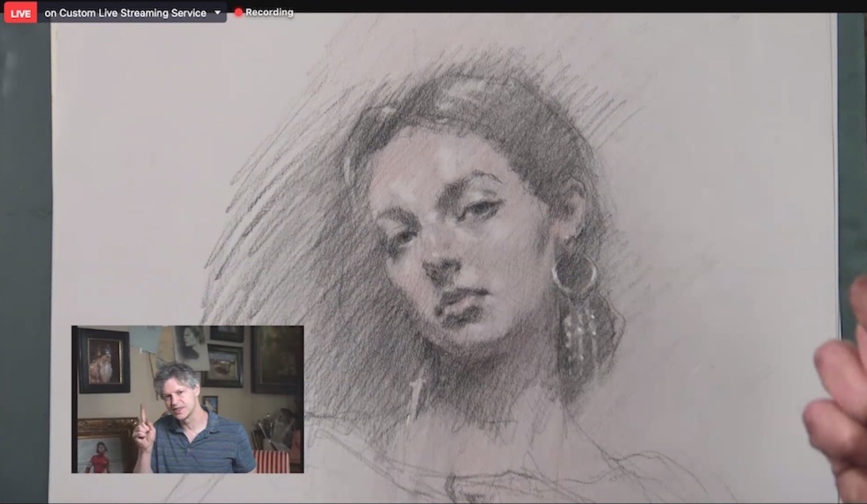867x504 pixels.
Task: Click the shared portrait drawing video
Action: (x=433, y=258)
